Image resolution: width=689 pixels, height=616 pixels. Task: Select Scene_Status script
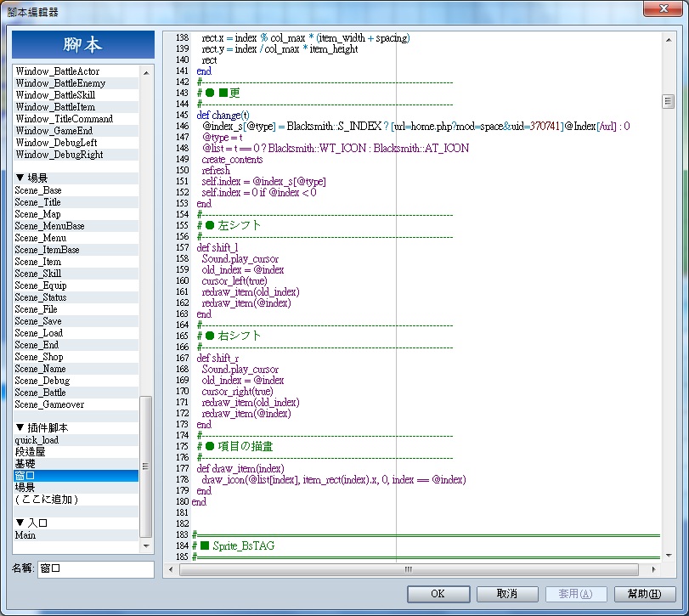click(76, 297)
